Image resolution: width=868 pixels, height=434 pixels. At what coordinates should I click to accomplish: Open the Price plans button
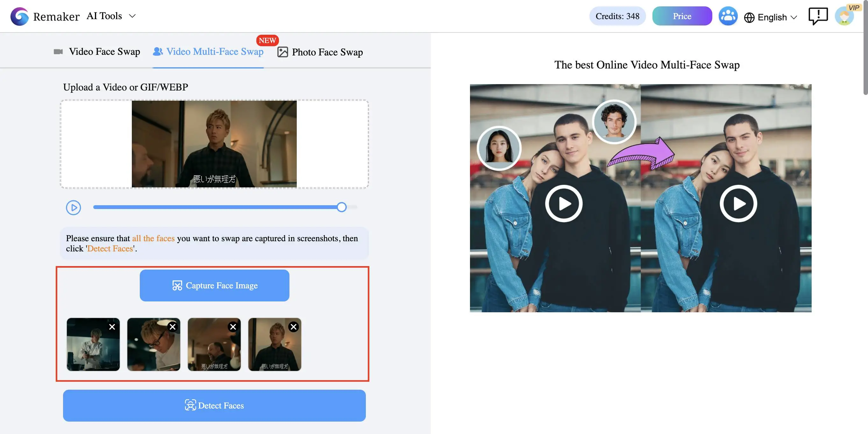tap(682, 16)
